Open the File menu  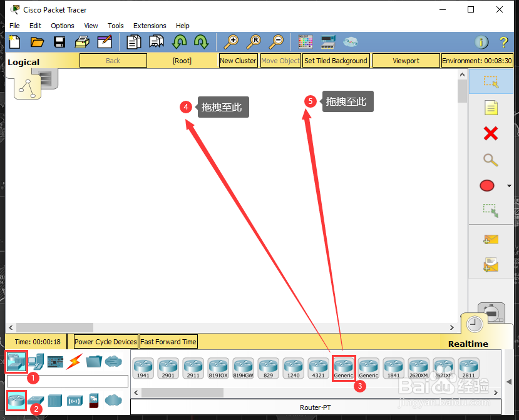pyautogui.click(x=14, y=26)
